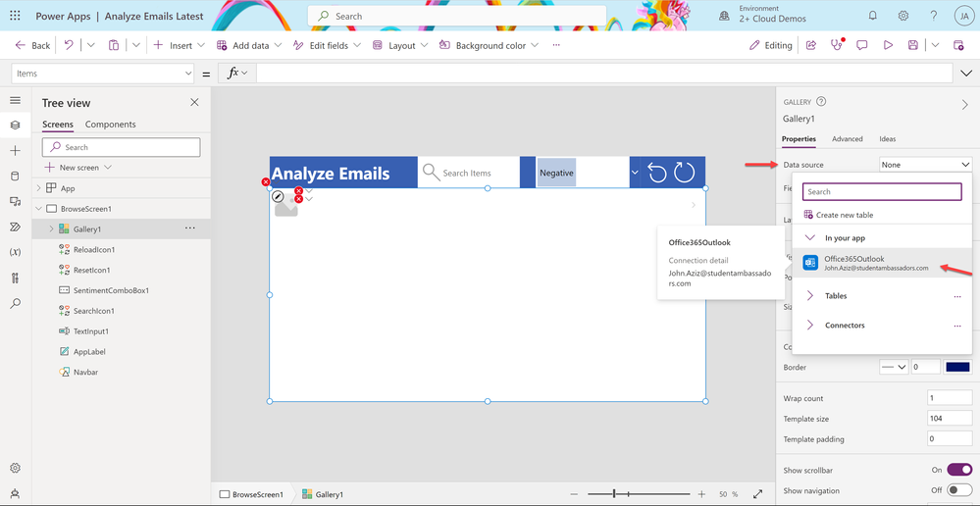Open the Search magnifier in sidebar

[x=16, y=304]
